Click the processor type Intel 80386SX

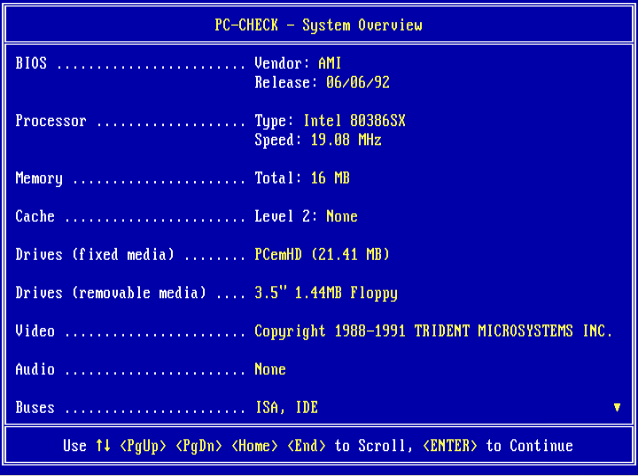tap(354, 121)
